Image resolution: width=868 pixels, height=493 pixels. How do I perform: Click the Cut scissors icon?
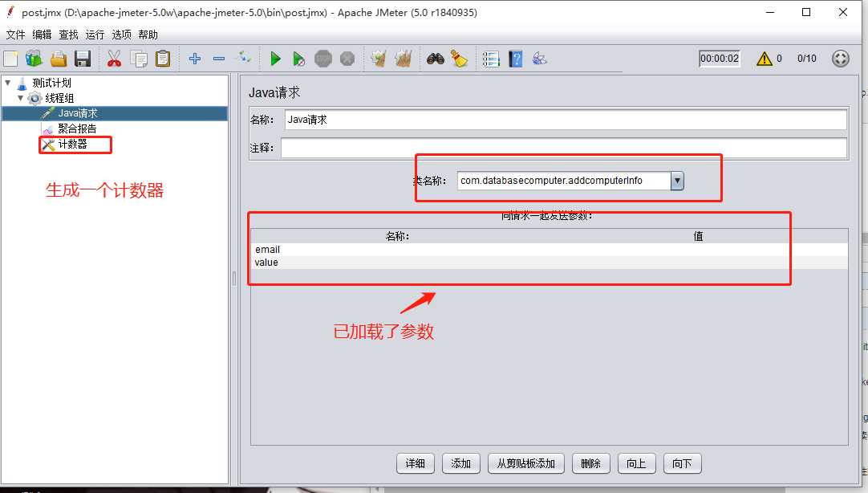[114, 59]
